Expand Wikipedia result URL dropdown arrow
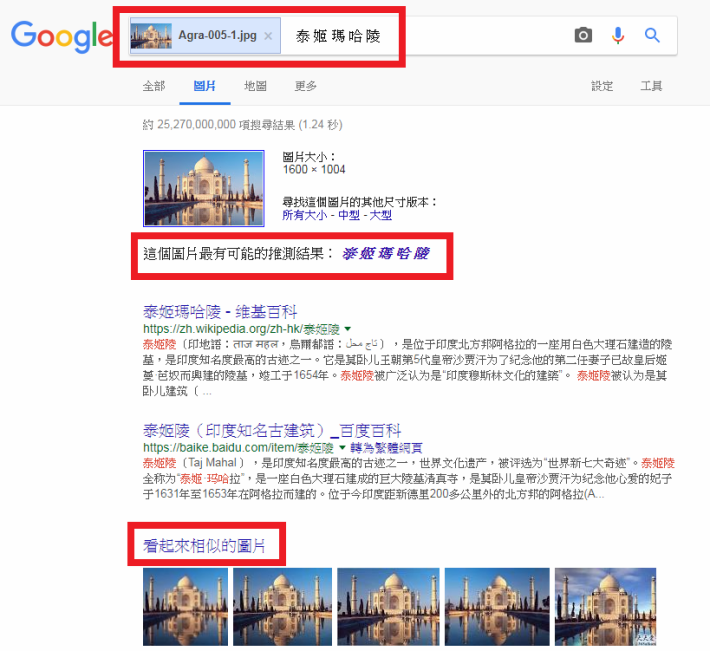The height and width of the screenshot is (651, 710). (x=348, y=328)
